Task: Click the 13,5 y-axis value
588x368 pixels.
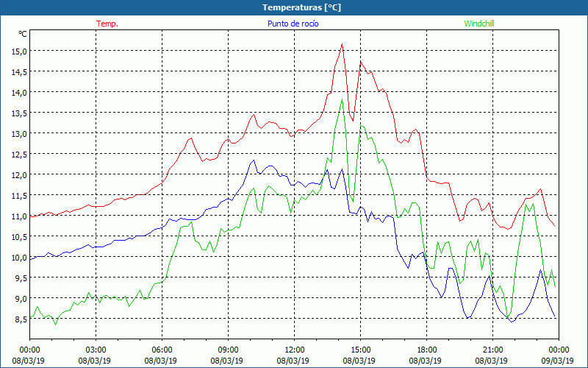Action: point(19,113)
